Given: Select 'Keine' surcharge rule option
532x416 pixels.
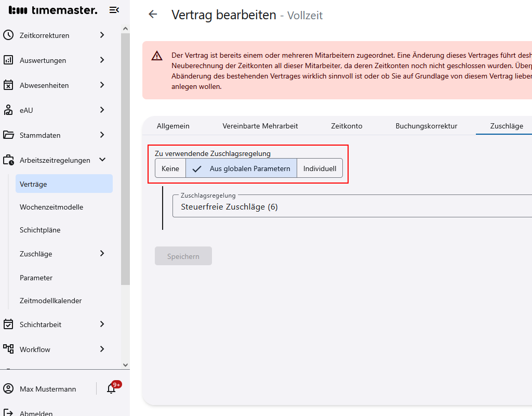Looking at the screenshot, I should pos(170,168).
